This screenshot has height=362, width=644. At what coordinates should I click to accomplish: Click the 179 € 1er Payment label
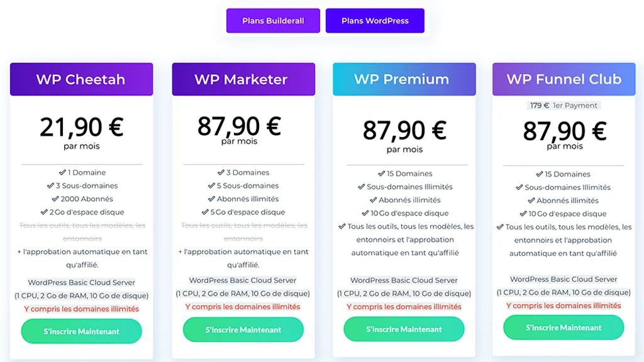[563, 106]
